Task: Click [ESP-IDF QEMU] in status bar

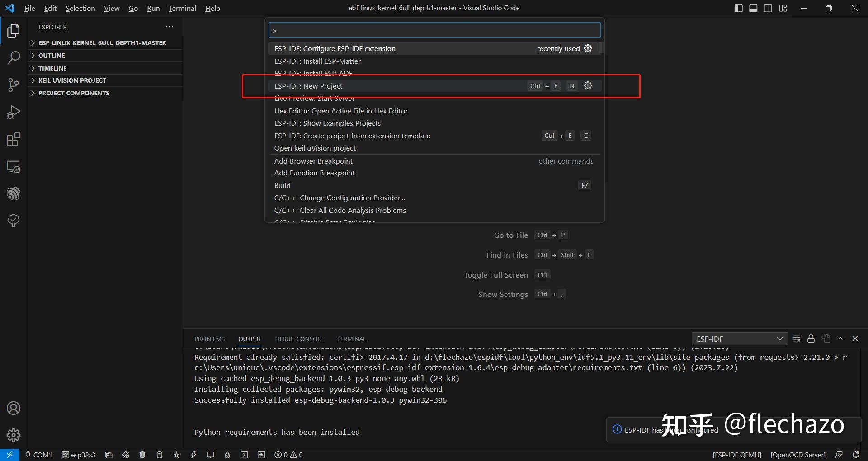Action: click(737, 455)
